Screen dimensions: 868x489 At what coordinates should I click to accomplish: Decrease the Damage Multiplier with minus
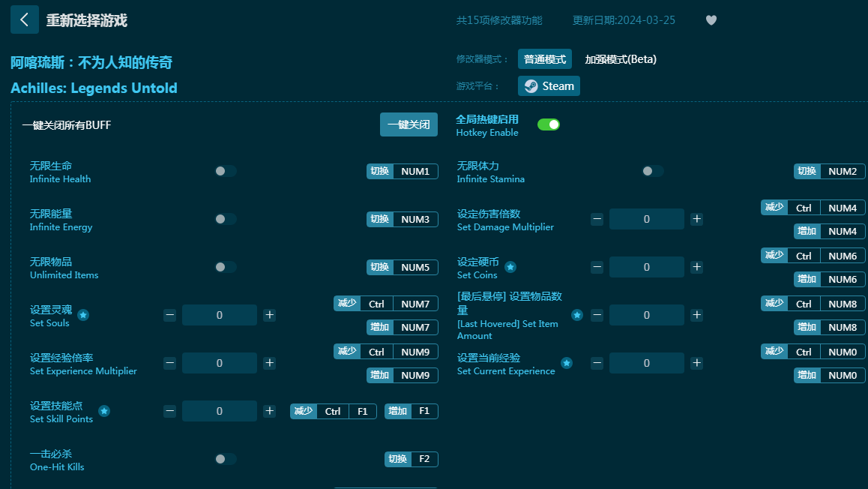597,219
